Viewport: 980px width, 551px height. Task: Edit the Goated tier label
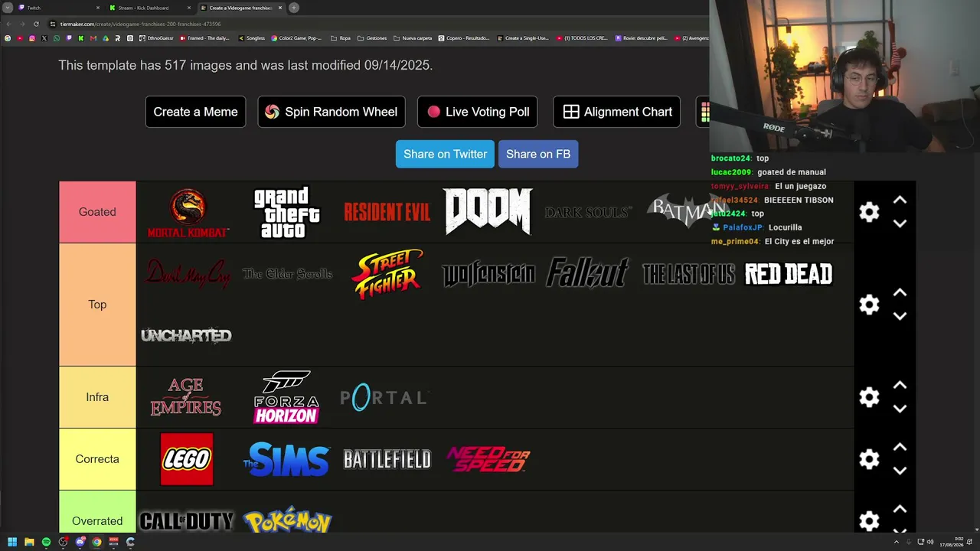tap(97, 212)
